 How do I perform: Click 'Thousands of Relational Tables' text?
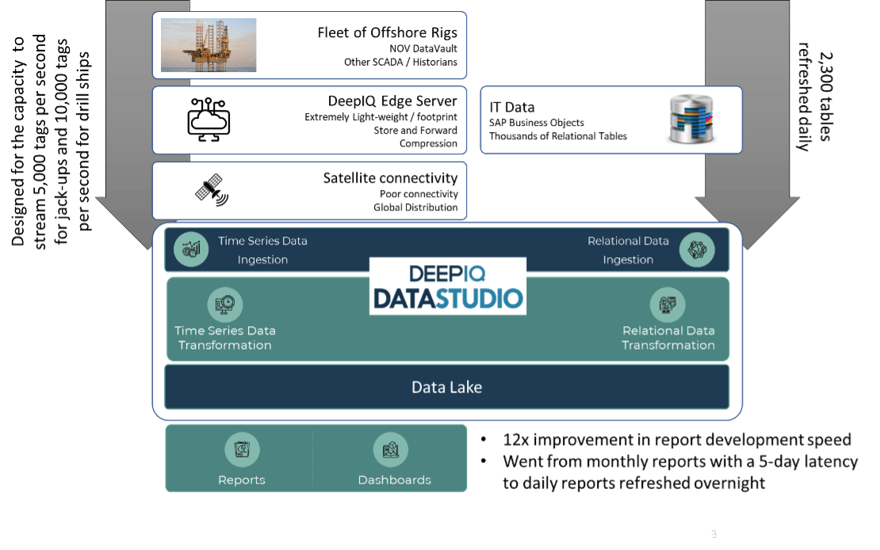point(558,136)
